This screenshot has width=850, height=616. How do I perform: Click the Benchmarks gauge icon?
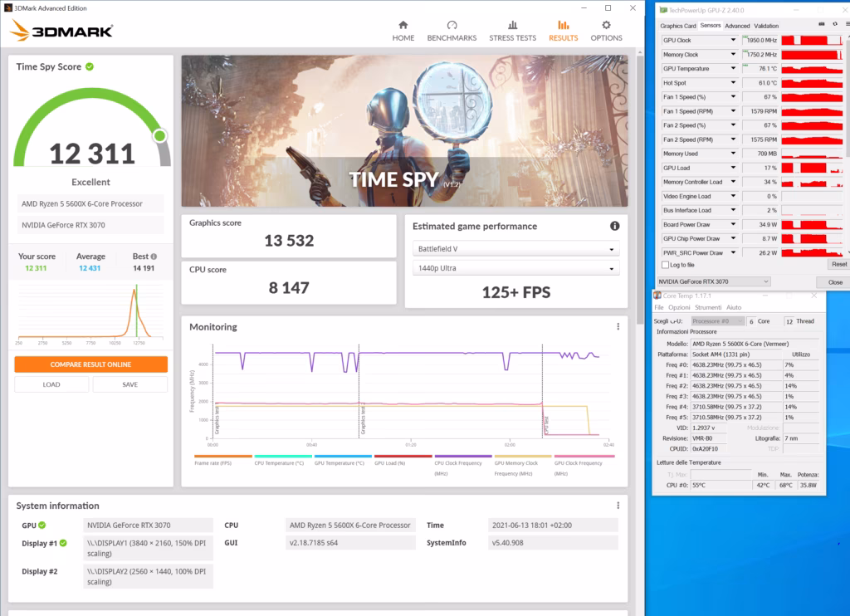(x=452, y=25)
